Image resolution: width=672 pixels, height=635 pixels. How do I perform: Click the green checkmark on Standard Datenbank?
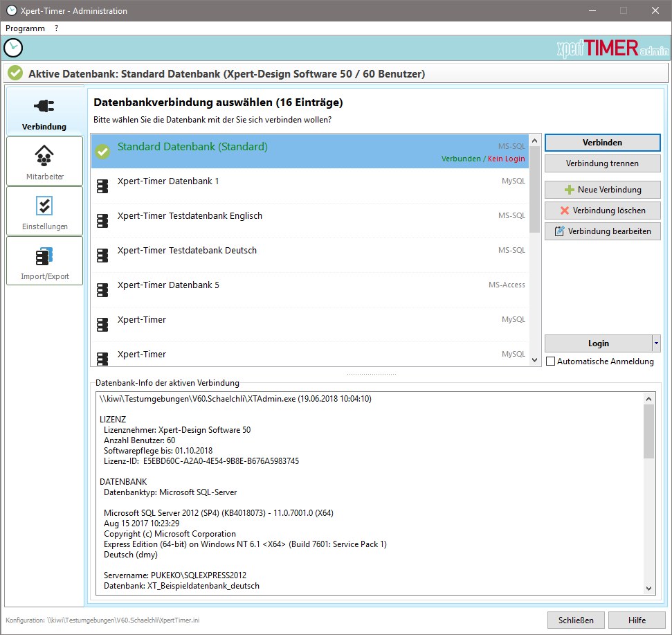tap(102, 151)
